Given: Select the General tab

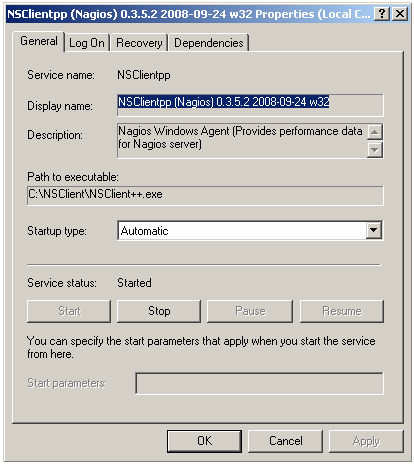Looking at the screenshot, I should pyautogui.click(x=39, y=41).
